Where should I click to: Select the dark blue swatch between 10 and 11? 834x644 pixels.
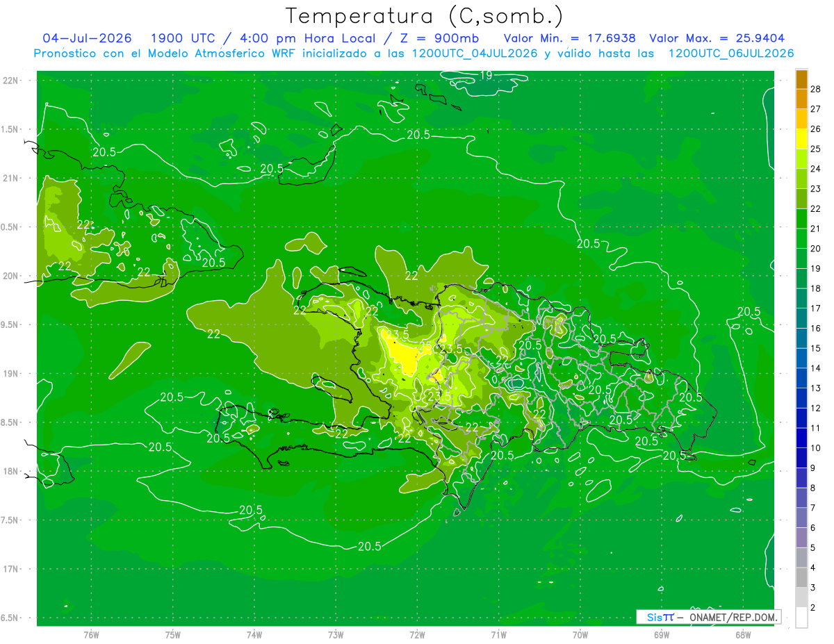coord(801,438)
